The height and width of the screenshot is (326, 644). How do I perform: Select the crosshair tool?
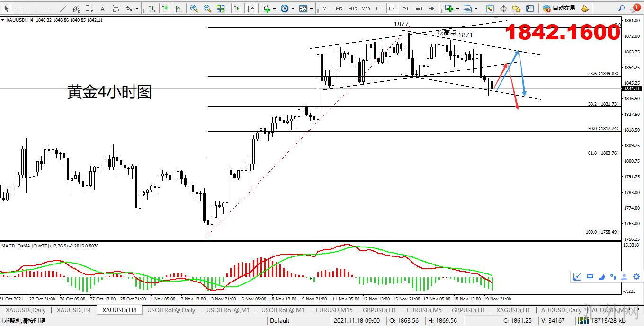[20, 9]
